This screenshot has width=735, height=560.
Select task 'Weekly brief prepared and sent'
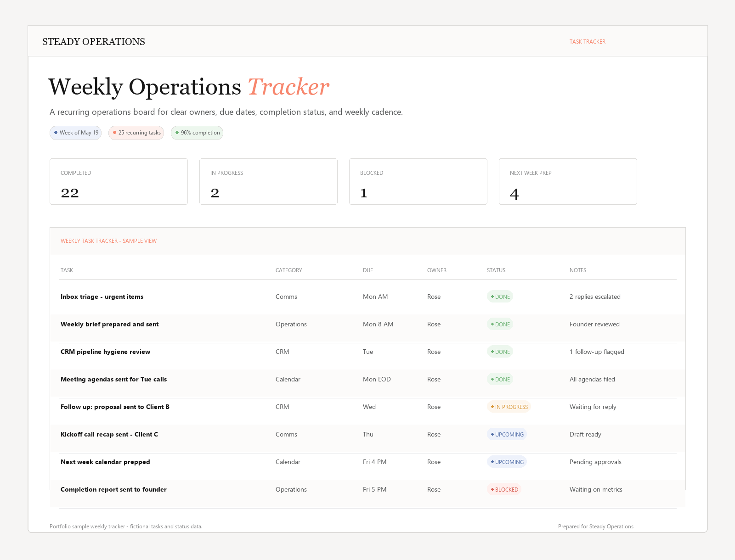(110, 324)
